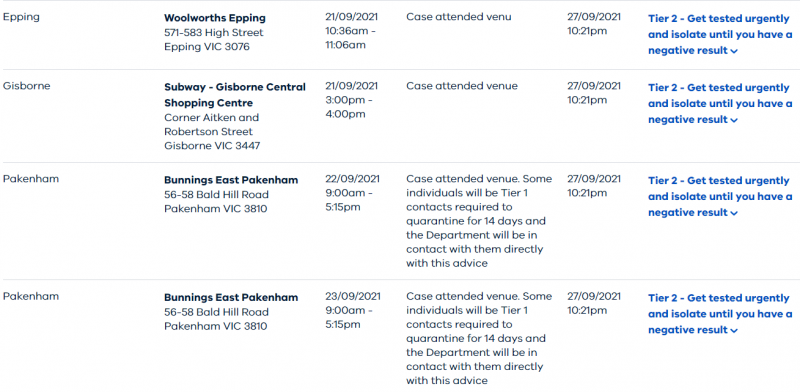The height and width of the screenshot is (392, 800).
Task: Click Bunnings East Pakenham name dated 22/09/2021
Action: pyautogui.click(x=231, y=180)
